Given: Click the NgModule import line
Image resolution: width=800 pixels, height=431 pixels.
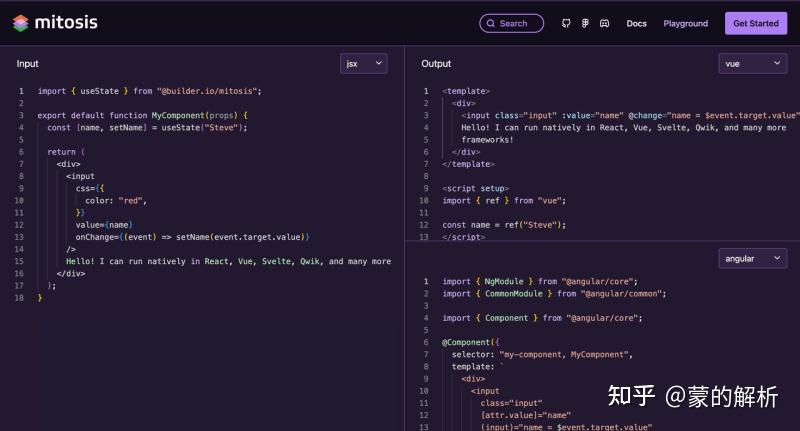Looking at the screenshot, I should coord(540,282).
